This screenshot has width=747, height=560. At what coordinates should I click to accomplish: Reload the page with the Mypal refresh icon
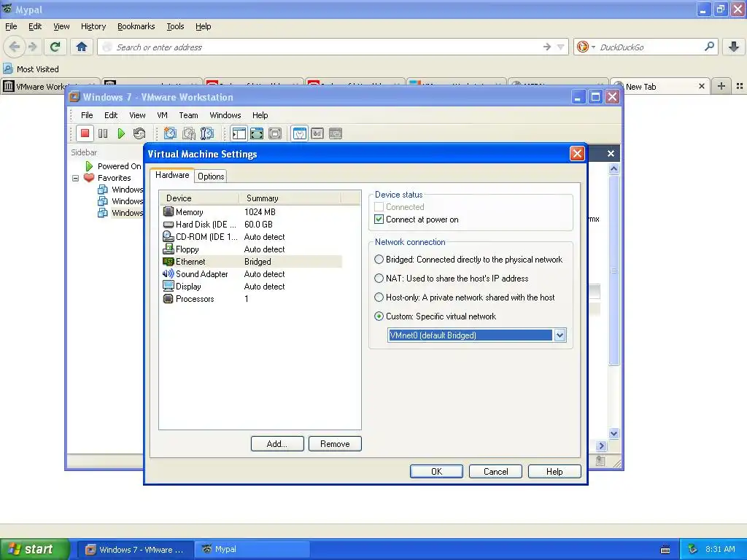(55, 47)
